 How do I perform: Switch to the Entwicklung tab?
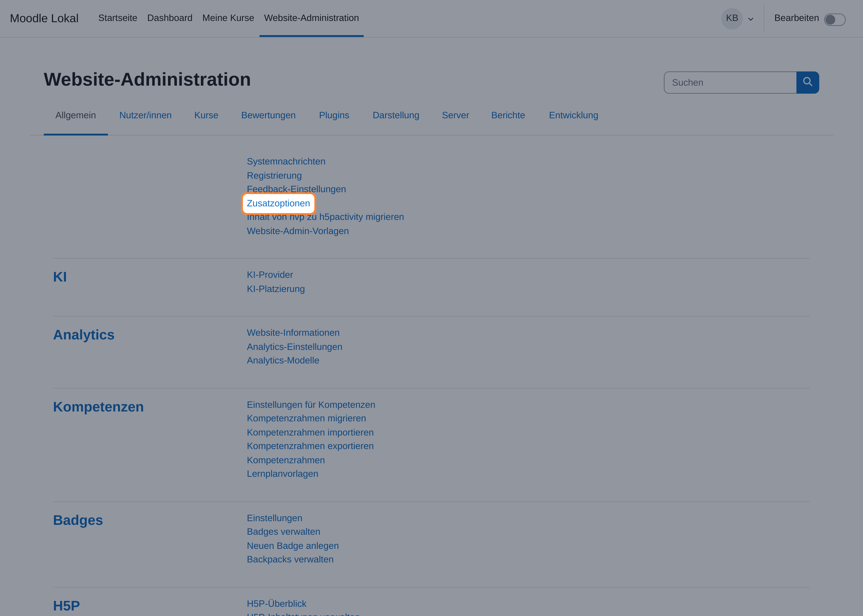tap(574, 115)
